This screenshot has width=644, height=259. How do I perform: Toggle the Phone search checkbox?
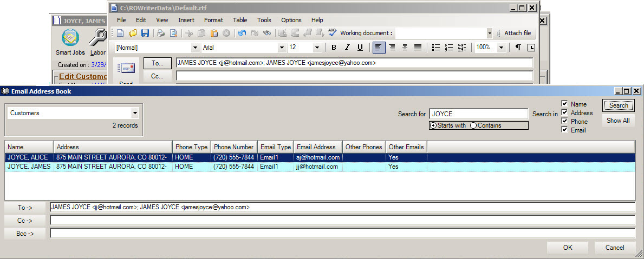pos(564,121)
